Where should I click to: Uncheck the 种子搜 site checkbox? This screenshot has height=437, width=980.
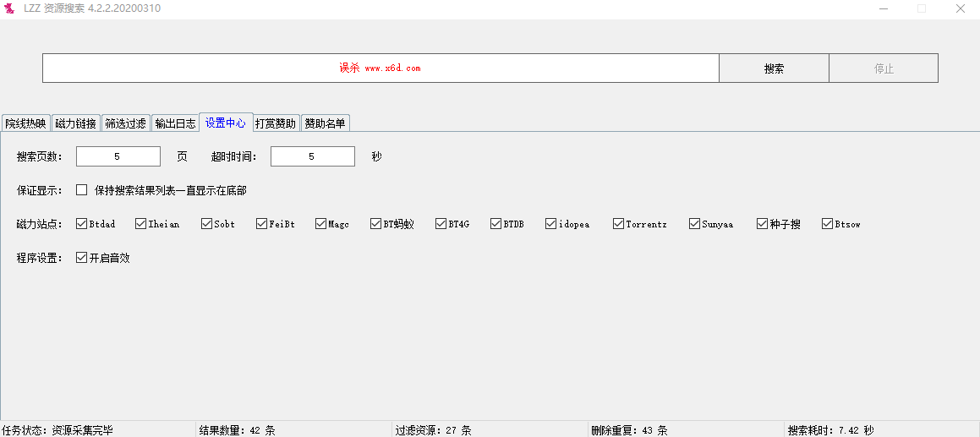(x=763, y=224)
